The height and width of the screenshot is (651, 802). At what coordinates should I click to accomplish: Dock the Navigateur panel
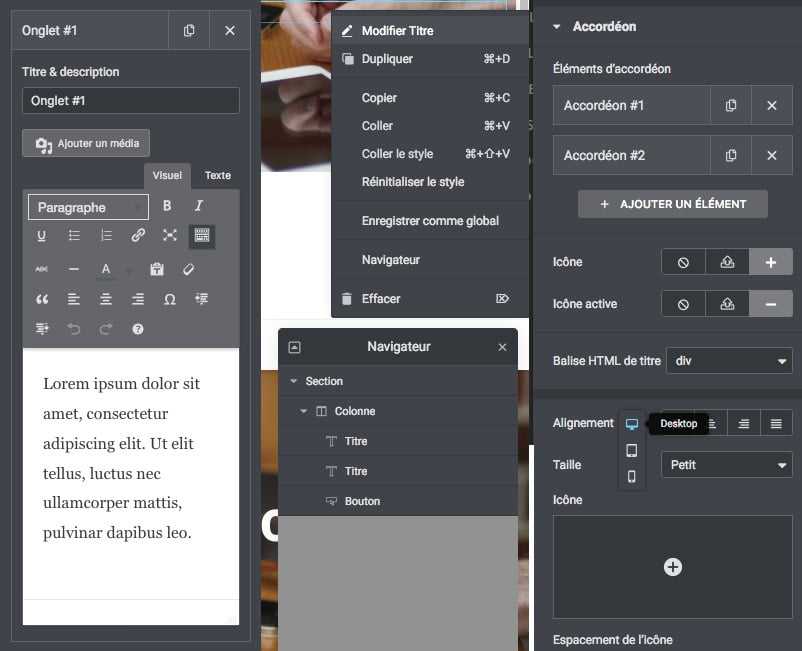tap(294, 347)
